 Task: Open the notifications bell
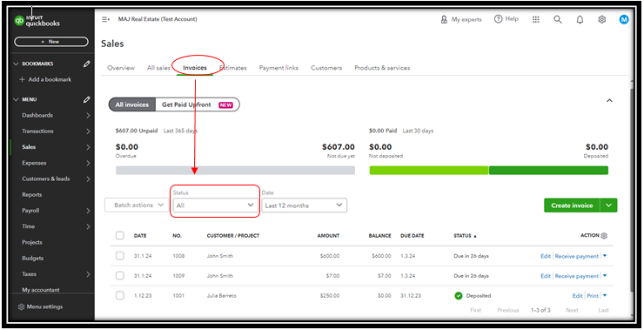[580, 19]
